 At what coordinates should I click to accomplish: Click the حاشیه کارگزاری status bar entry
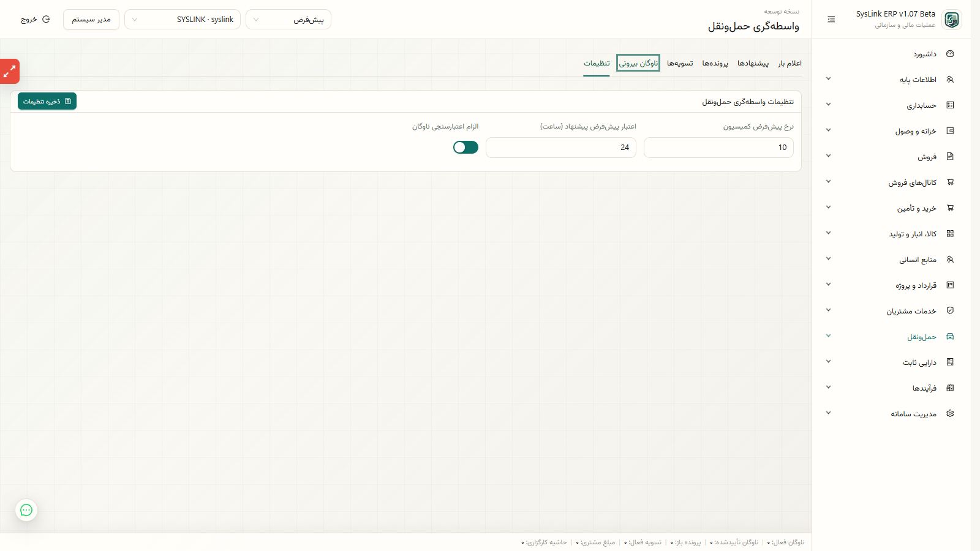coord(544,542)
